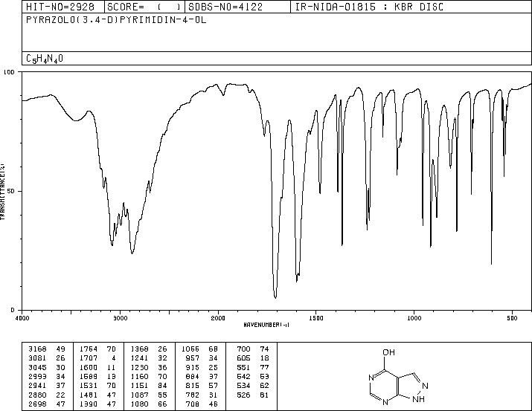
Task: Click the 2698 peak entry in table
Action: 46,404
